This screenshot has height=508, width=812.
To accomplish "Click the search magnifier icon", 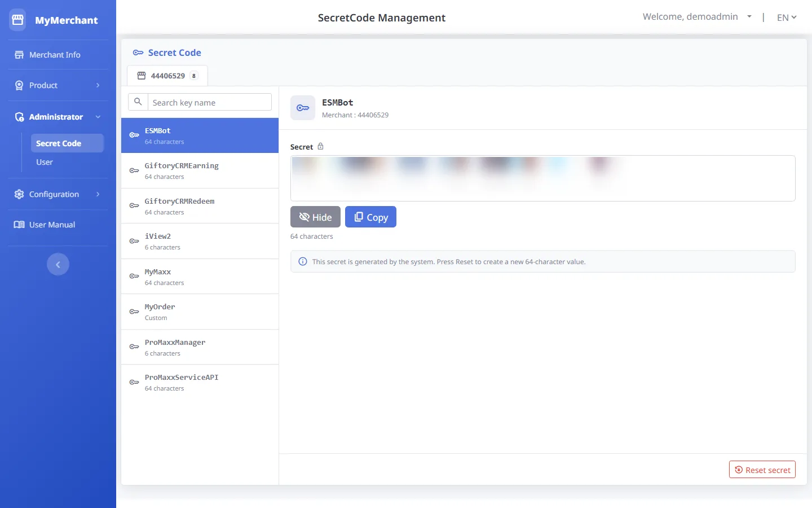I will pos(138,102).
